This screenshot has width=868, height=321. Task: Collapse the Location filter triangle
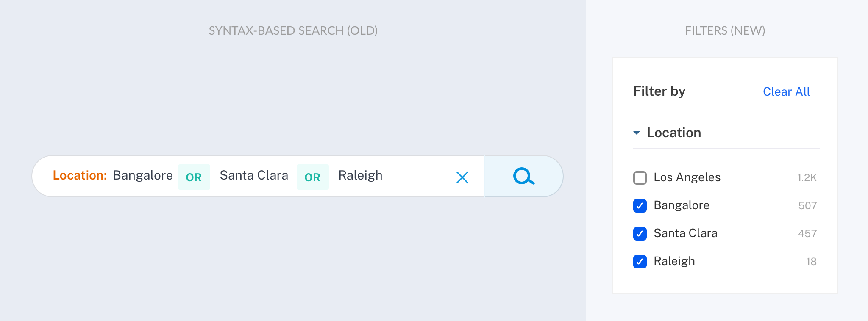pyautogui.click(x=636, y=133)
